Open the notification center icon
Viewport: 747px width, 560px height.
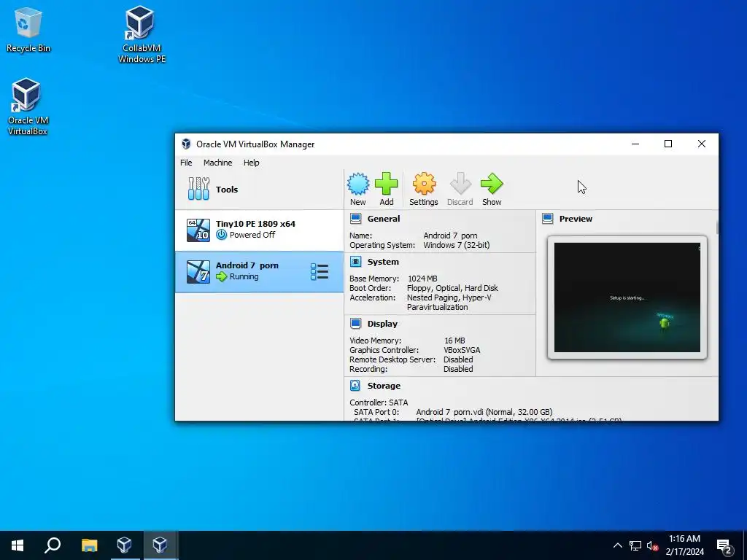click(x=724, y=546)
